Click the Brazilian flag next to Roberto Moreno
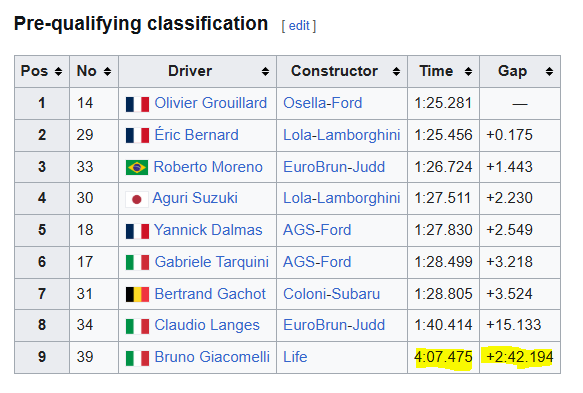583x393 pixels. [x=137, y=167]
